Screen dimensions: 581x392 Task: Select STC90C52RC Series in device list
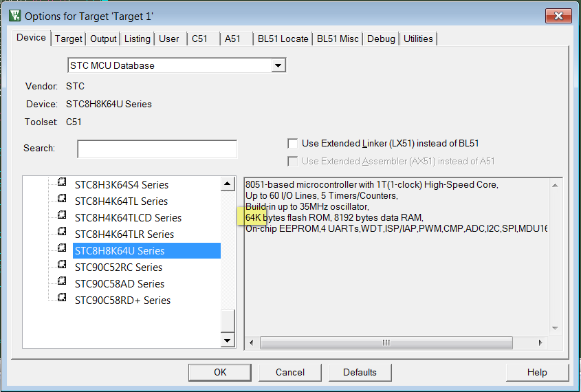pos(118,268)
